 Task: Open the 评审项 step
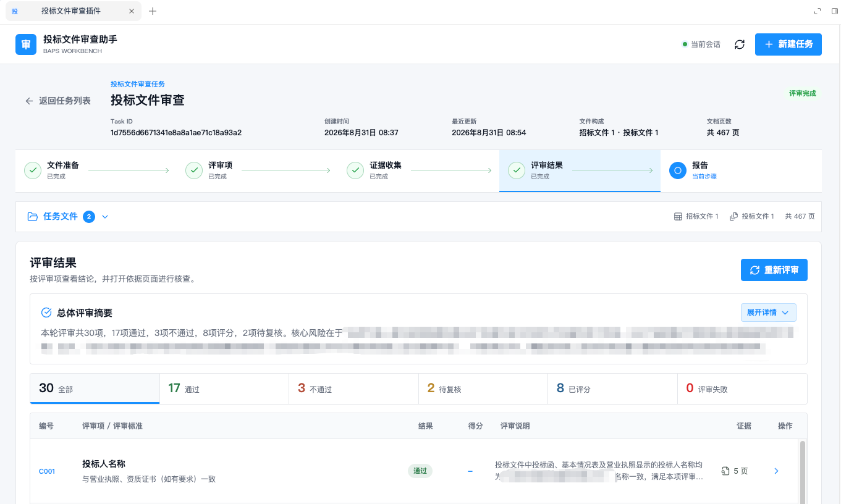click(x=257, y=171)
